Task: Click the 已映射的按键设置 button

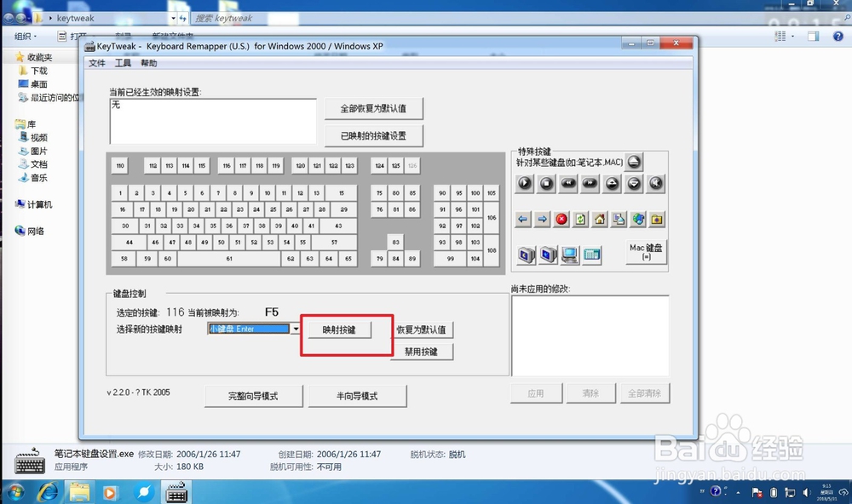Action: point(373,135)
